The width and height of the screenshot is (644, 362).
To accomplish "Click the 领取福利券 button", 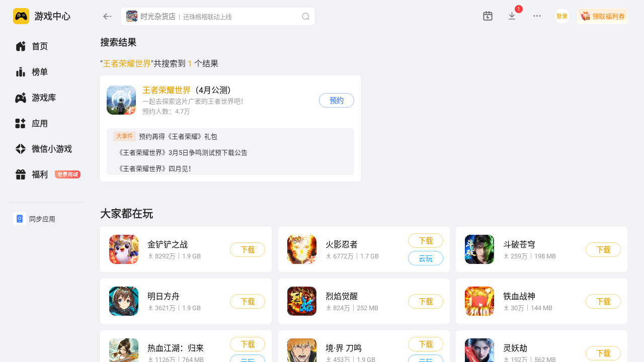I will coord(602,16).
